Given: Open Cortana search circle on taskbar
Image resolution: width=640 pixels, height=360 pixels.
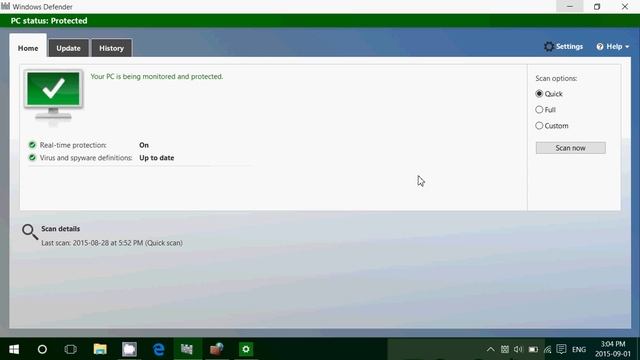Looking at the screenshot, I should (42, 349).
